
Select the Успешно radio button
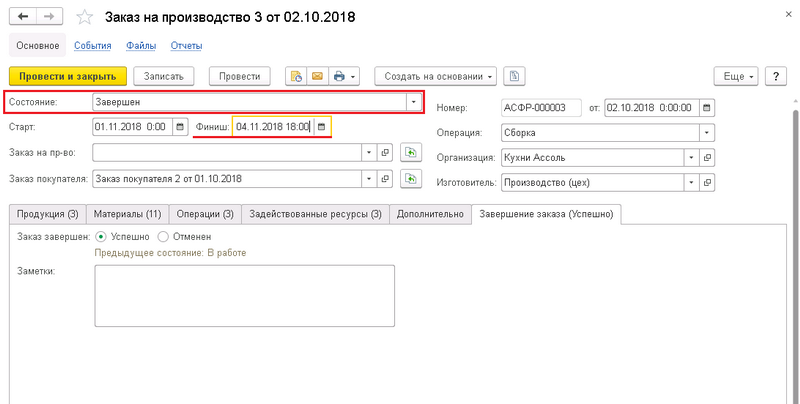point(99,237)
